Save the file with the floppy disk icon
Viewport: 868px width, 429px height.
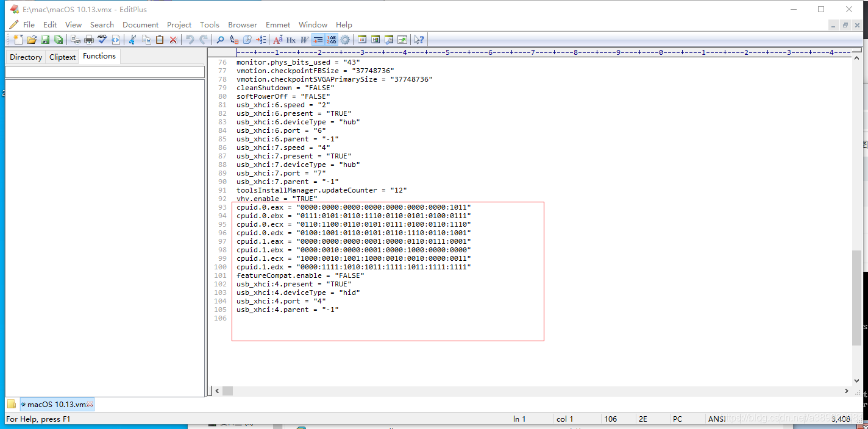point(45,40)
